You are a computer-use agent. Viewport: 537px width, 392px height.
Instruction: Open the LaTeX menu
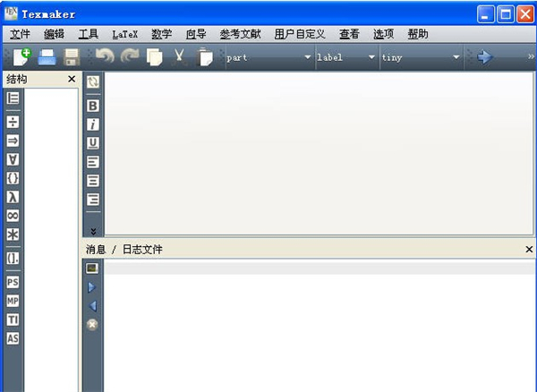click(125, 34)
